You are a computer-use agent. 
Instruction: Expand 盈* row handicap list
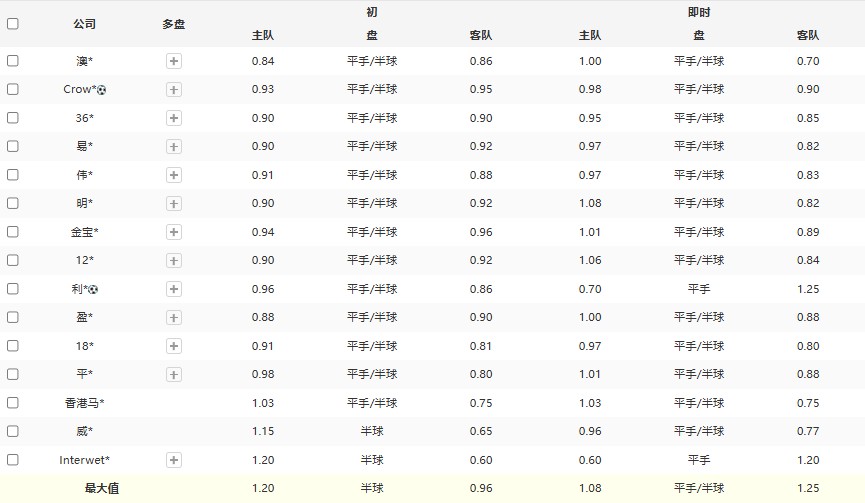[174, 317]
